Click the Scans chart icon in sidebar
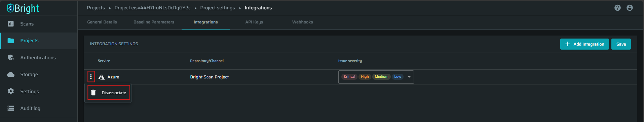Screen dimensions: 644x122 point(11,24)
